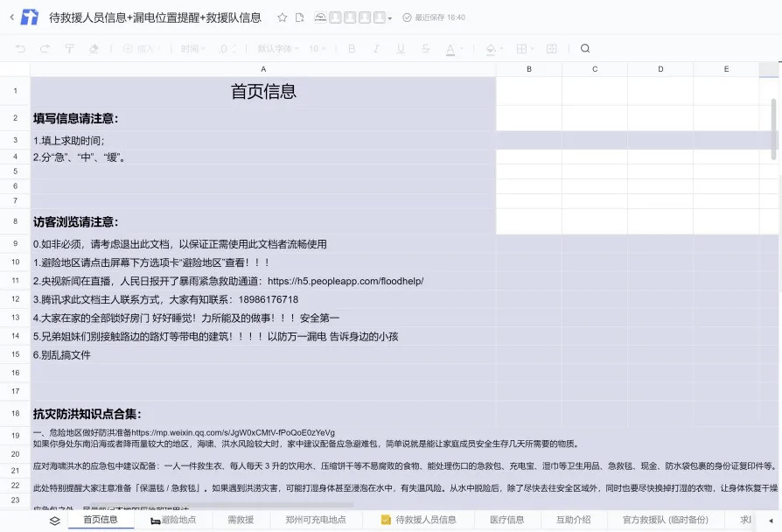
Task: Click the document move/export icon next to star
Action: (299, 17)
